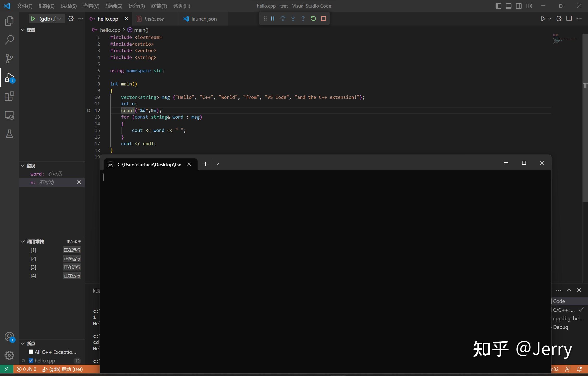This screenshot has height=376, width=588.
Task: Open the 运行(R) menu
Action: coord(136,6)
